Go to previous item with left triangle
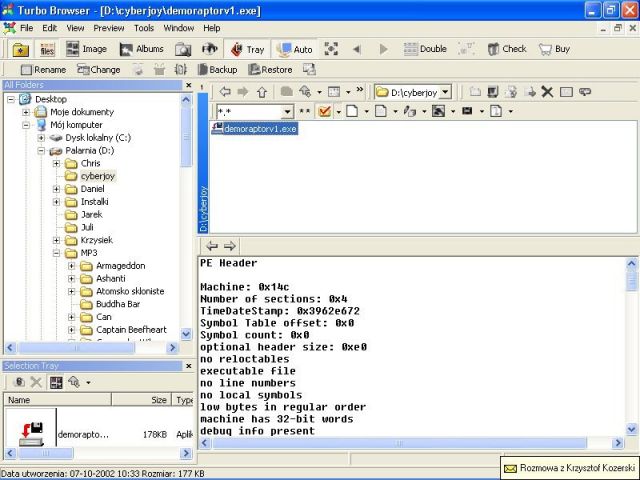This screenshot has height=480, width=640. (357, 49)
